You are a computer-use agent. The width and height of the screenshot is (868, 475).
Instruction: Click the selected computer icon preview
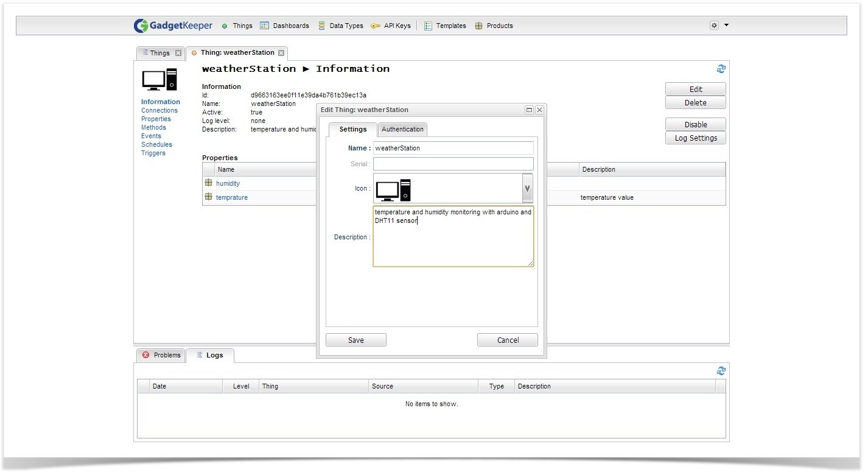click(x=393, y=190)
